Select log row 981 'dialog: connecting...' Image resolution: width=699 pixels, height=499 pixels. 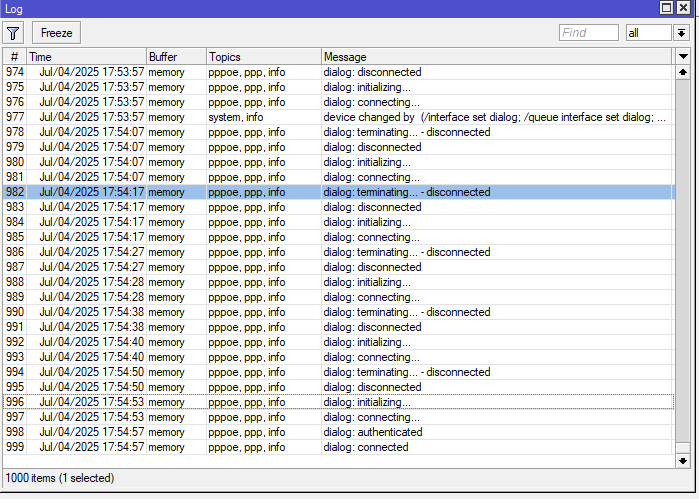click(338, 177)
